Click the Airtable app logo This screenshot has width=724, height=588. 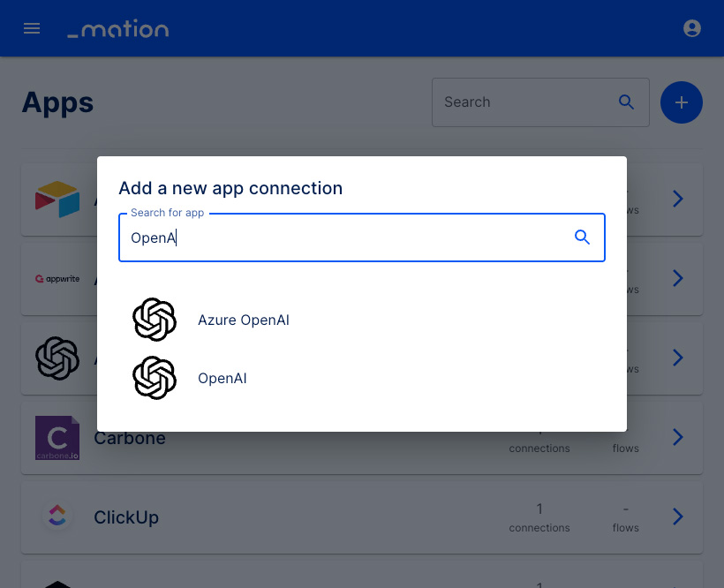pos(57,199)
